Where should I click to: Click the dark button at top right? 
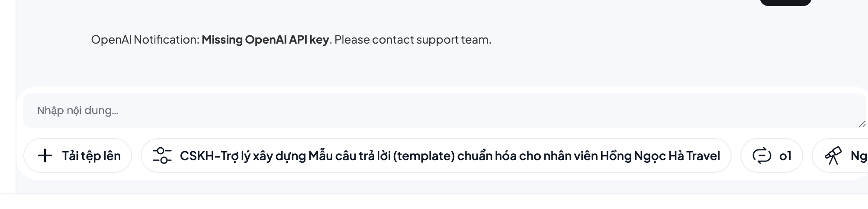click(x=785, y=2)
